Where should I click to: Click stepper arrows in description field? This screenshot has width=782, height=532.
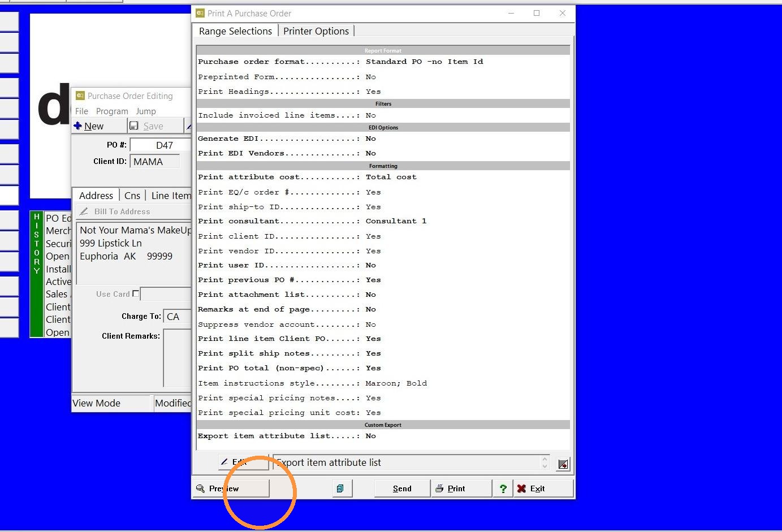click(545, 462)
